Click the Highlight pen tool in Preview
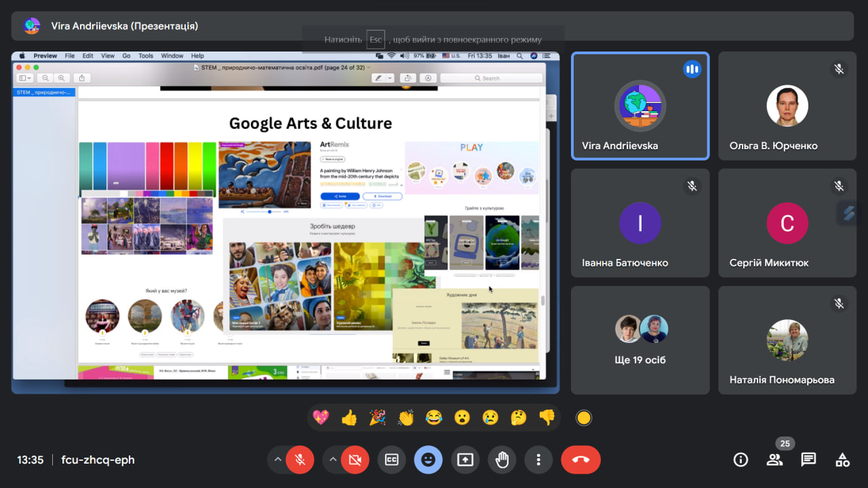This screenshot has width=868, height=488. [x=379, y=78]
